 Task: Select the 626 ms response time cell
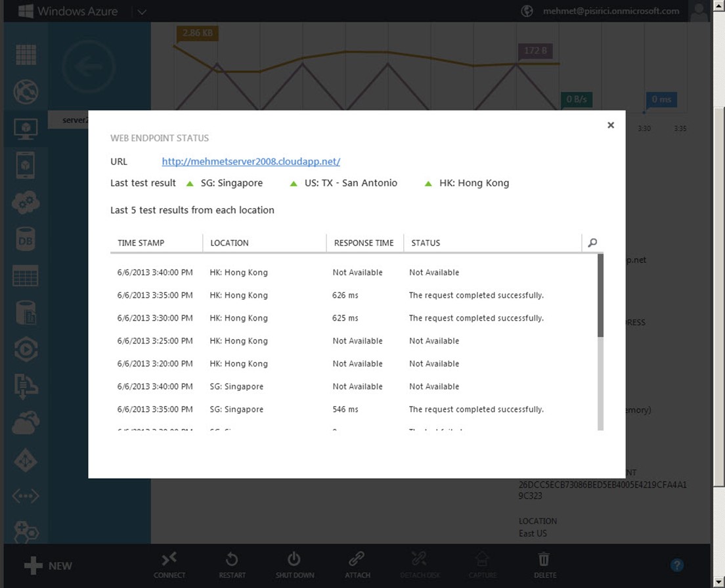coord(345,295)
